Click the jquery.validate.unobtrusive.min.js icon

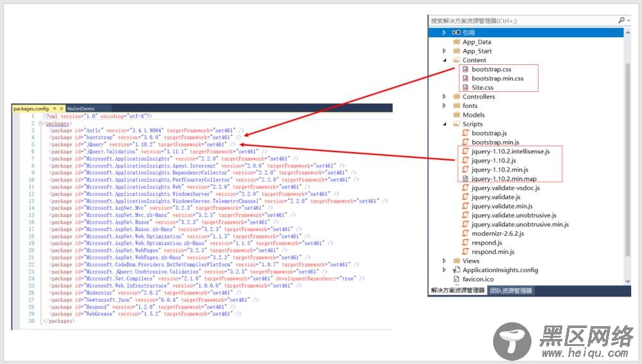pyautogui.click(x=465, y=224)
